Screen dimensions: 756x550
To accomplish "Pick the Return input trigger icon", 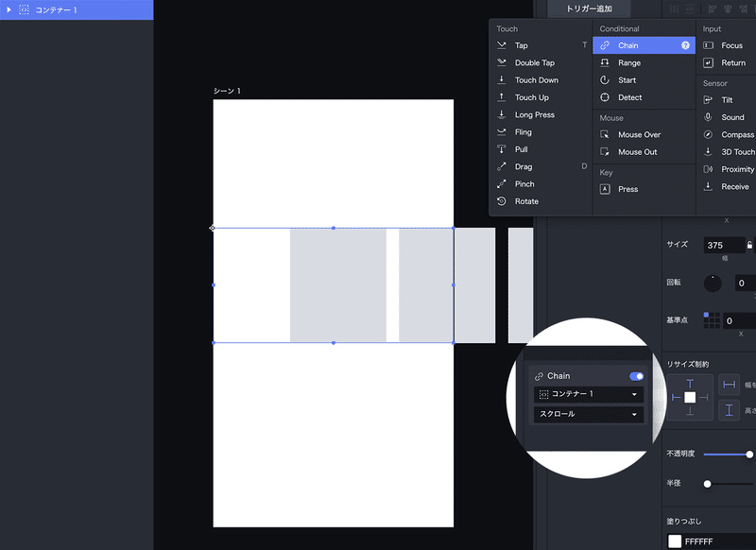I will [708, 62].
